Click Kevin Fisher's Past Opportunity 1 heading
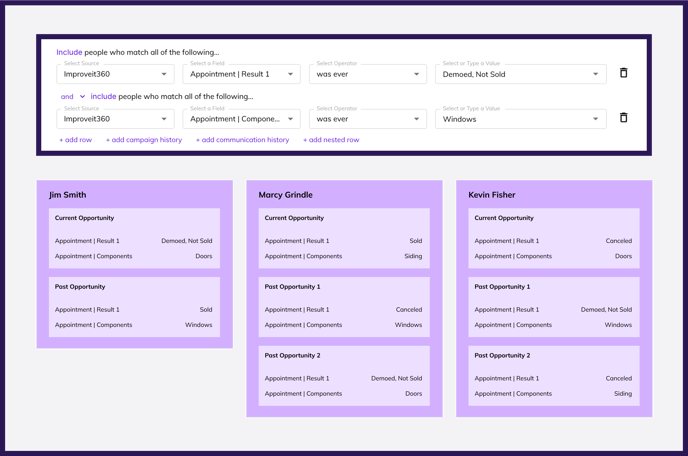Viewport: 688px width, 456px height. pos(502,287)
